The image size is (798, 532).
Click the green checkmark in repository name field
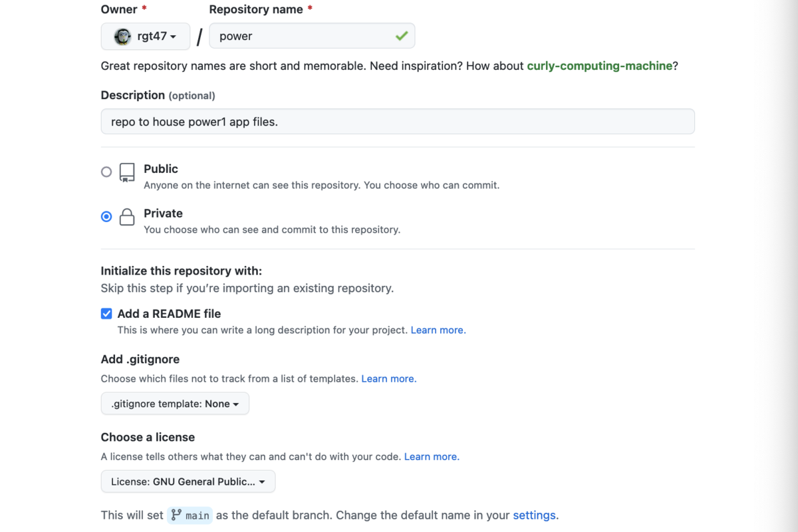pyautogui.click(x=401, y=36)
